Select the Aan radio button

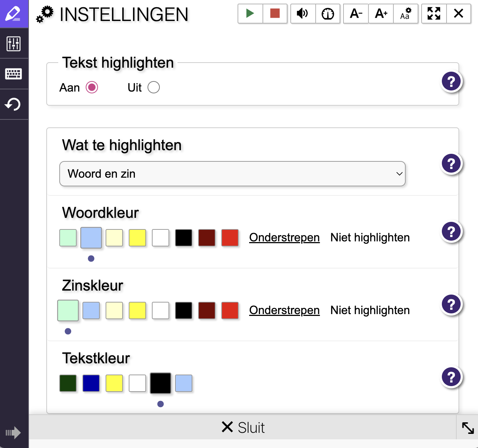92,87
